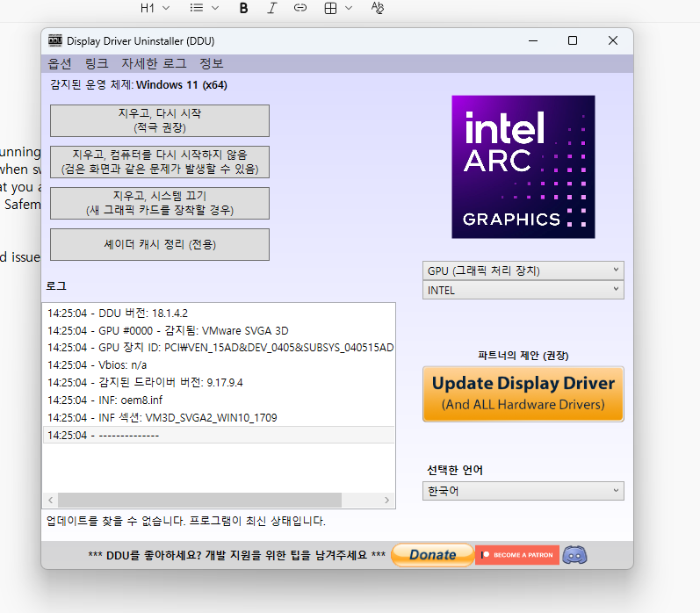Select log line INF: oem8.inf
Image resolution: width=700 pixels, height=613 pixels.
(x=219, y=400)
